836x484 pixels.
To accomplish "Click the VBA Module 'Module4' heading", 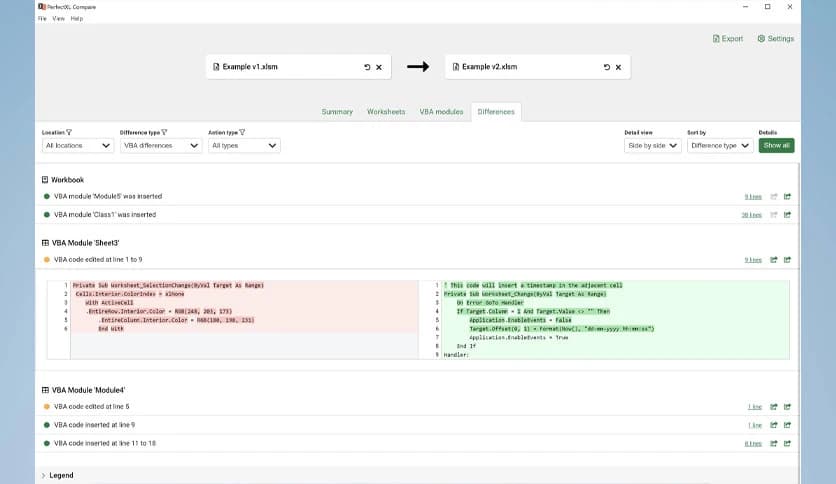I will pos(83,390).
